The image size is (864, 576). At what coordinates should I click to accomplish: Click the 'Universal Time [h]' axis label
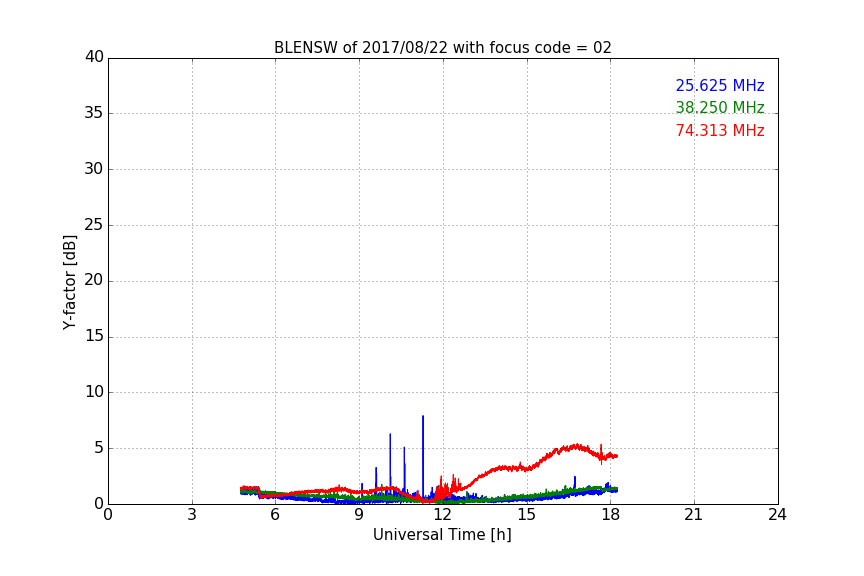click(442, 535)
